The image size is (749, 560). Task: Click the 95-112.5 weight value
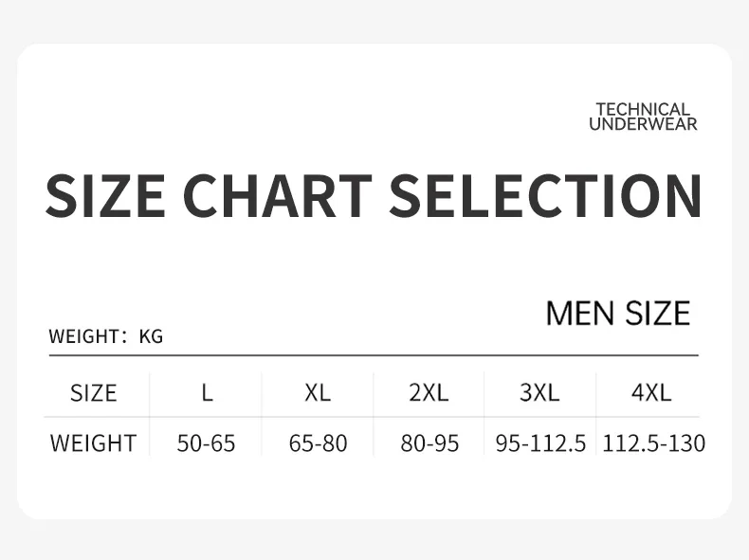[x=540, y=443]
